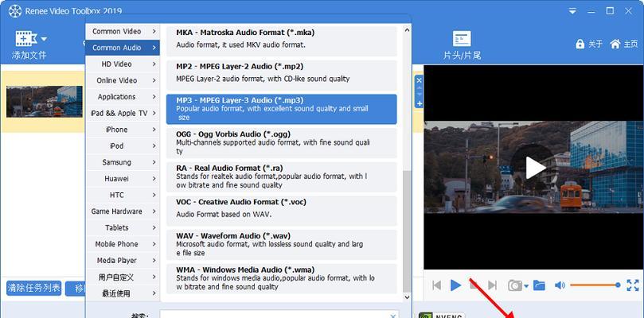Expand the Huawei submenu chevron
The image size is (644, 318).
[154, 179]
